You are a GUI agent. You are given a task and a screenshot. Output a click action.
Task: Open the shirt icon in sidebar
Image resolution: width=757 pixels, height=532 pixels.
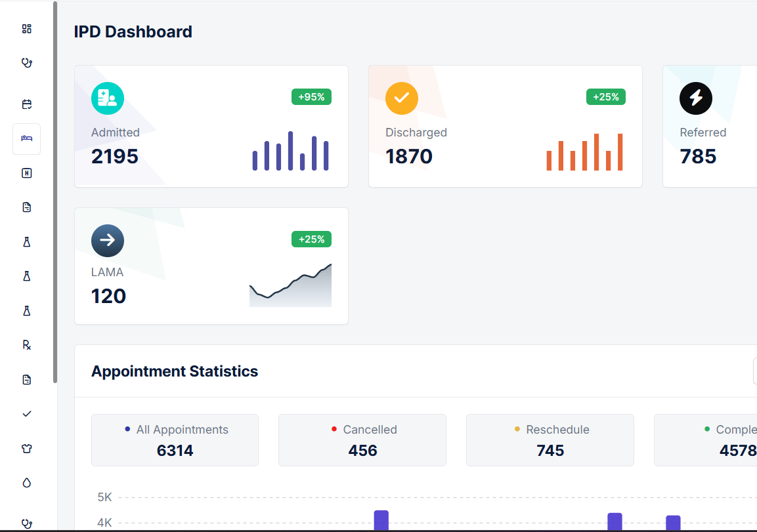(x=26, y=449)
